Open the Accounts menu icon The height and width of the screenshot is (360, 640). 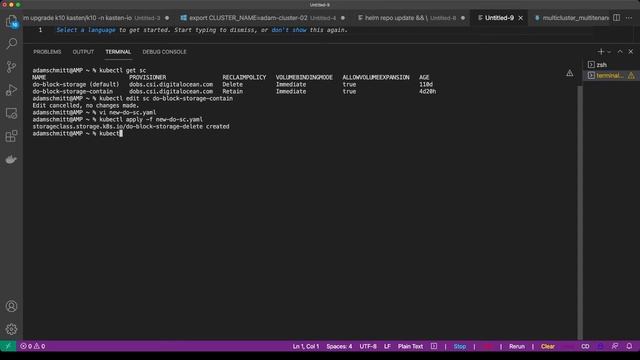11,306
